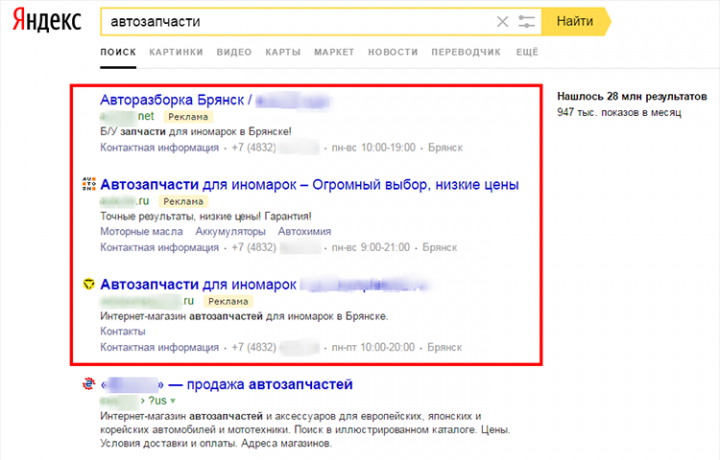Viewport: 720px width, 460px height.
Task: Open the Маркет tab
Action: 334,52
